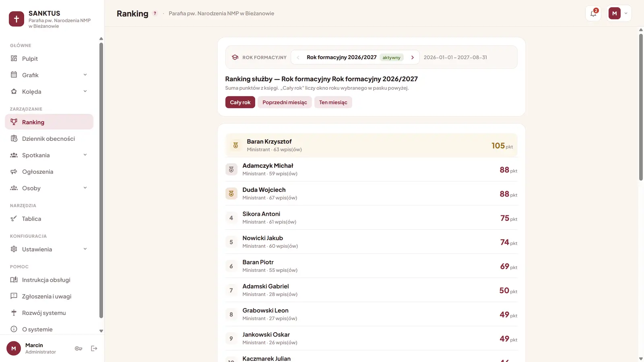Click Adamczyk Michał name
This screenshot has width=644, height=362.
pos(268,165)
